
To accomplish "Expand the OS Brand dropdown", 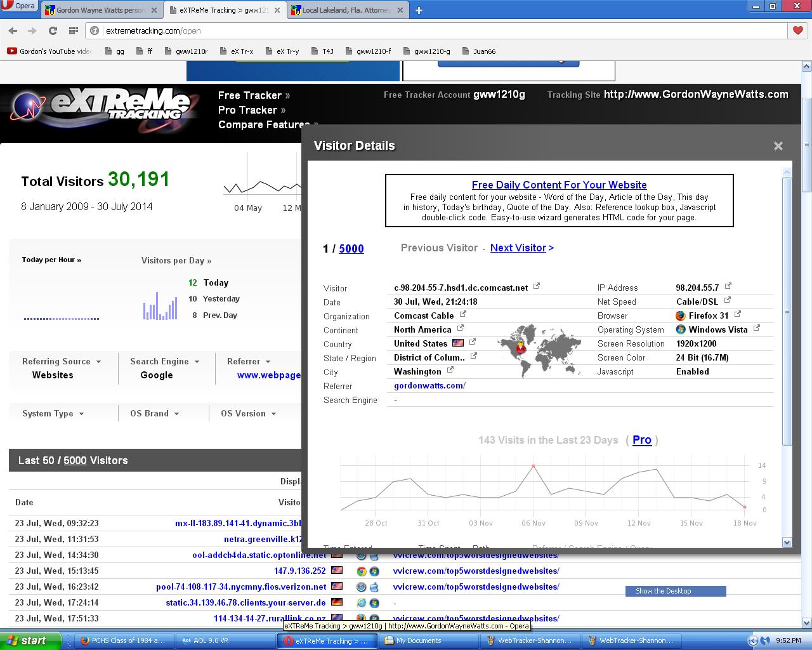I will coord(154,413).
